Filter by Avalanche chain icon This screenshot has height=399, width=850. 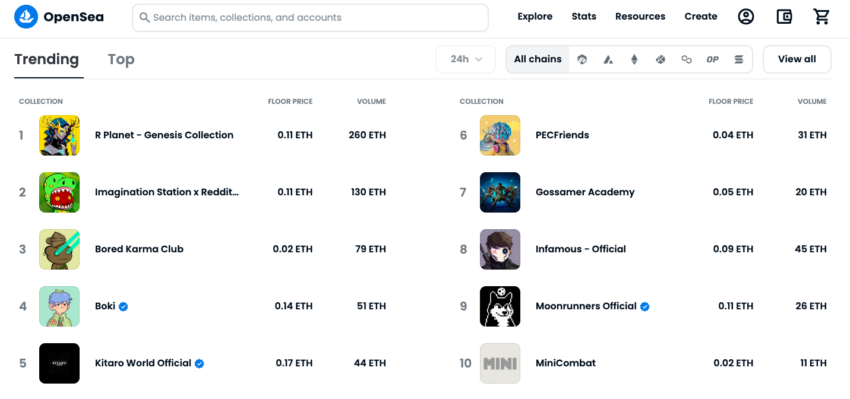(x=608, y=60)
